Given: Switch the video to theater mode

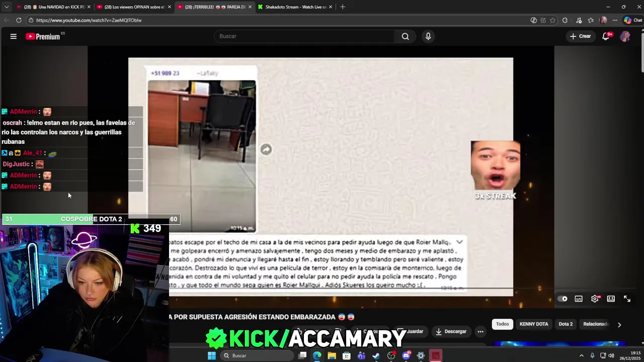Looking at the screenshot, I should (x=611, y=299).
